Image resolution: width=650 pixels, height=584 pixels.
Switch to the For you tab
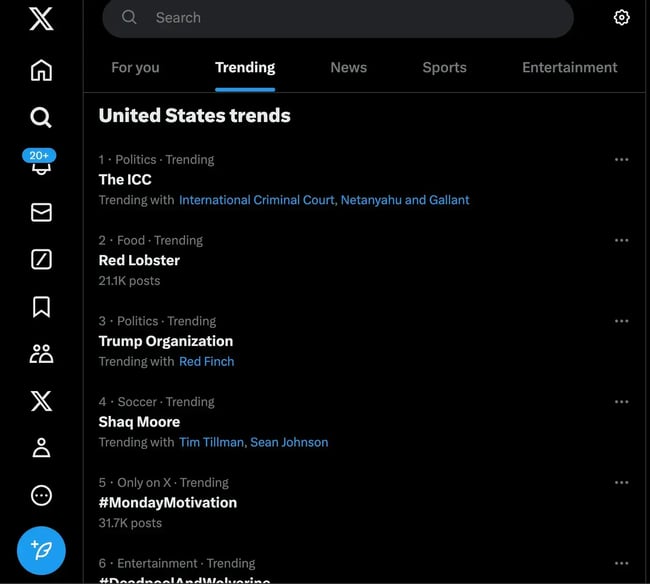[x=135, y=68]
